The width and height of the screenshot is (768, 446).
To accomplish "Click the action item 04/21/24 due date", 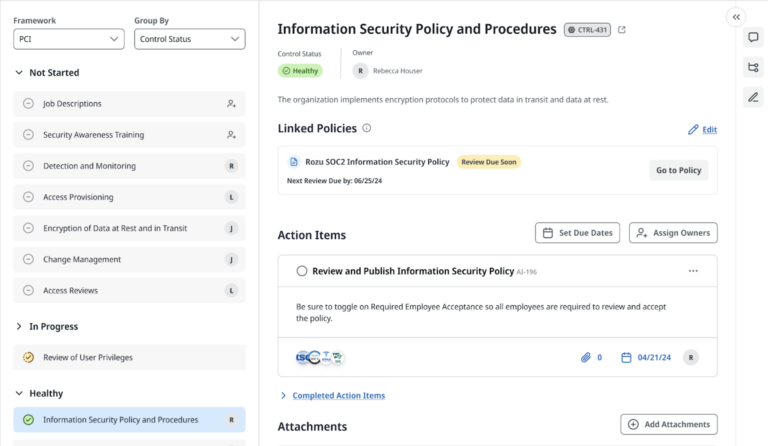I will (647, 357).
